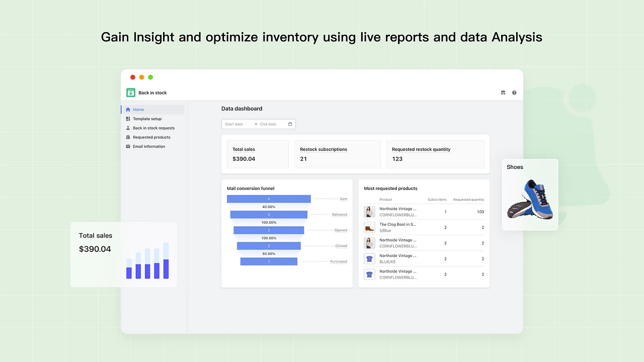Click the Requested products sidebar icon
Image resolution: width=644 pixels, height=362 pixels.
(x=128, y=137)
